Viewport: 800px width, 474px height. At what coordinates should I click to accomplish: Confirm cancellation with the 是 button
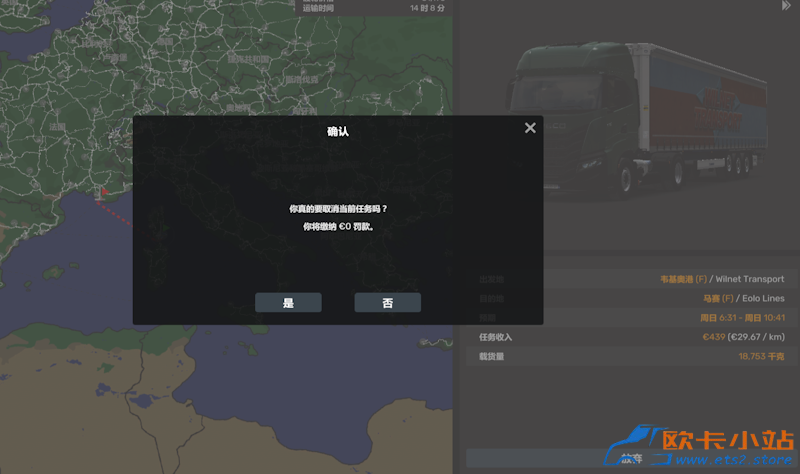288,303
